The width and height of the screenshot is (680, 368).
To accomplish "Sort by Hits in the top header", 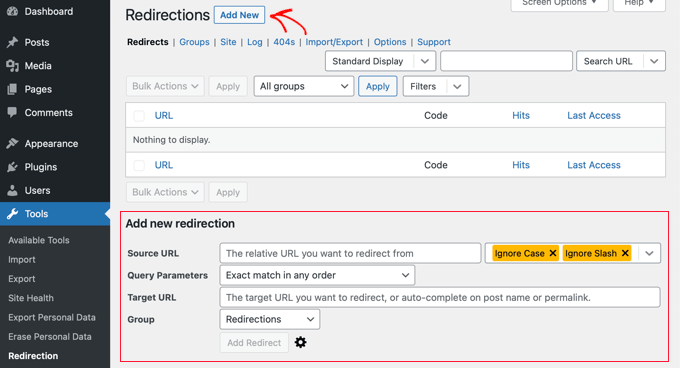I will (x=521, y=116).
